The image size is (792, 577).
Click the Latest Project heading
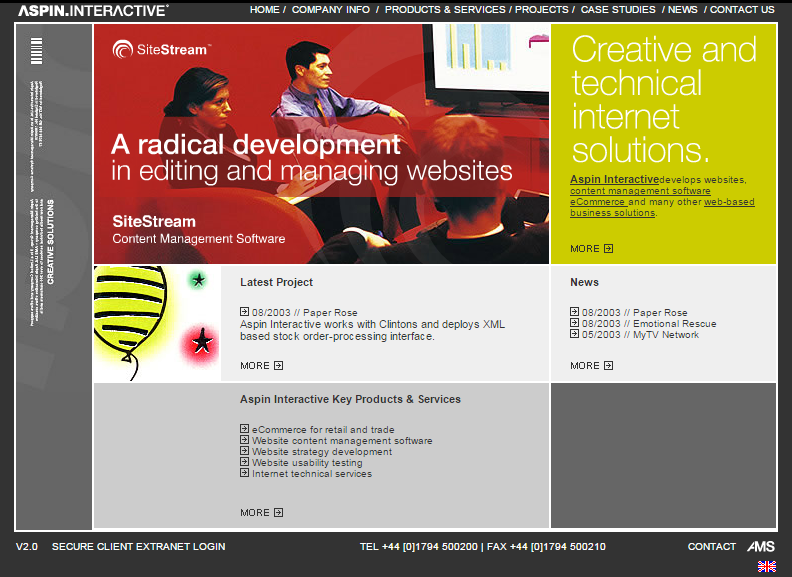276,282
